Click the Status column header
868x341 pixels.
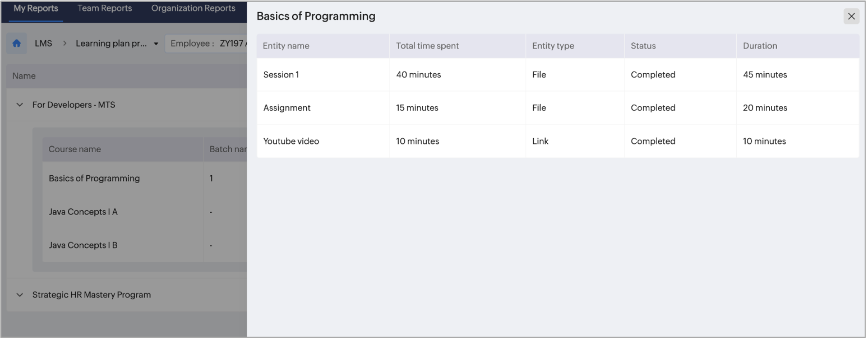coord(643,46)
